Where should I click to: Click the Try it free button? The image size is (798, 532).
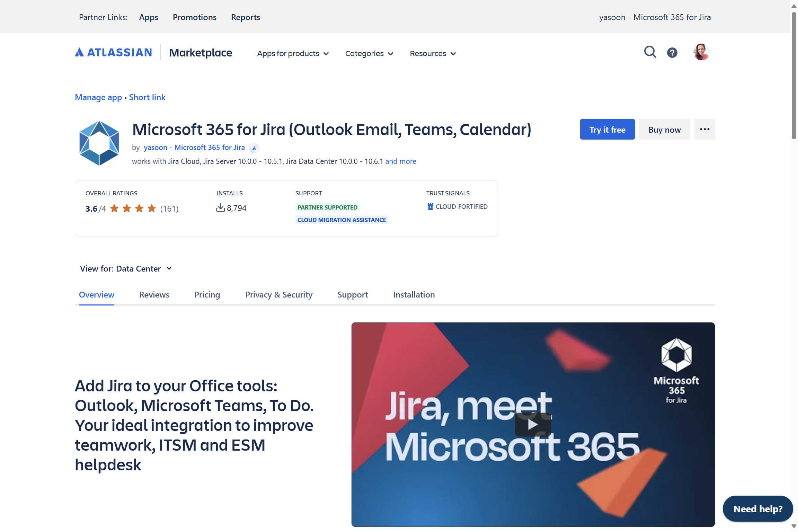(x=607, y=130)
